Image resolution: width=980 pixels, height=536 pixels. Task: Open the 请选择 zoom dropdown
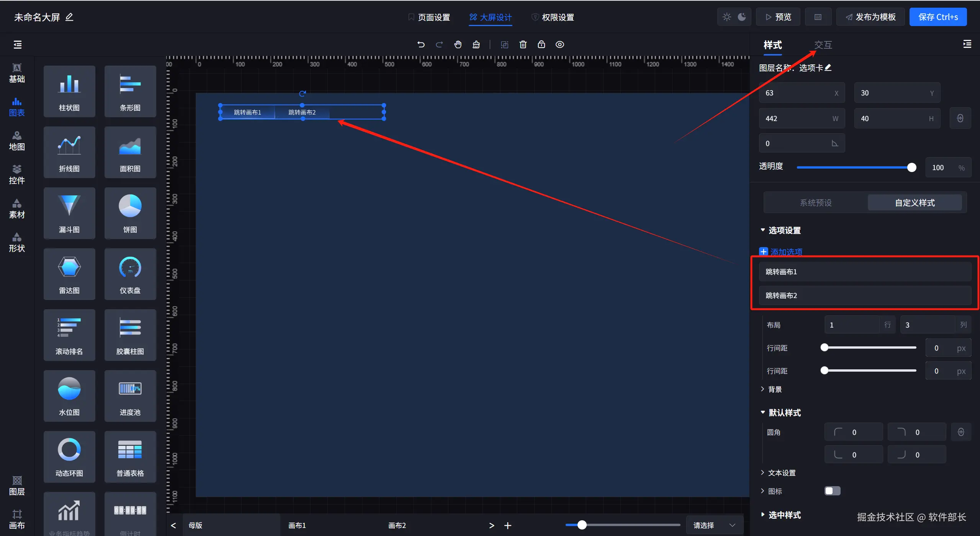click(714, 525)
